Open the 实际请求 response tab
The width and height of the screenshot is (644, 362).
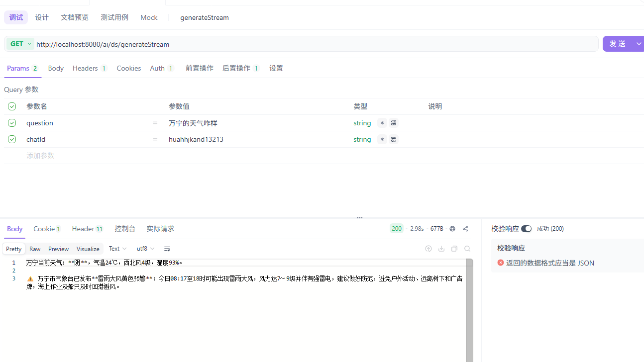(x=160, y=229)
